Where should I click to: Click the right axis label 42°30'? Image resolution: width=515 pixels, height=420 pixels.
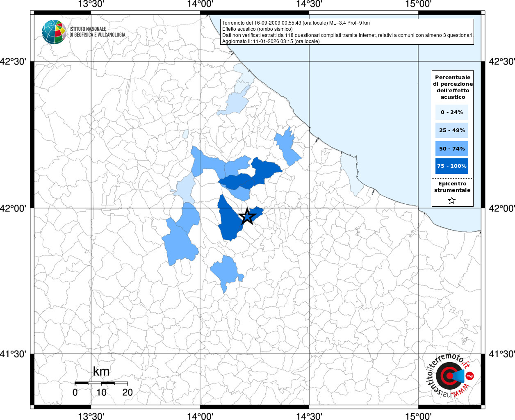tap(502, 62)
